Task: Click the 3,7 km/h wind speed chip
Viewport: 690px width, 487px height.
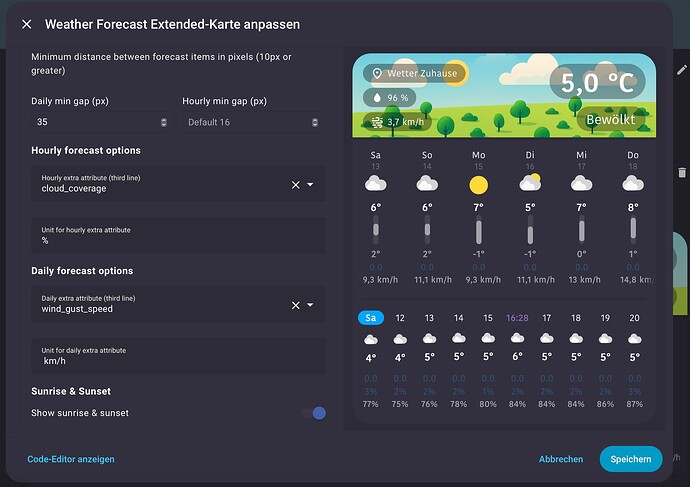Action: coord(397,122)
